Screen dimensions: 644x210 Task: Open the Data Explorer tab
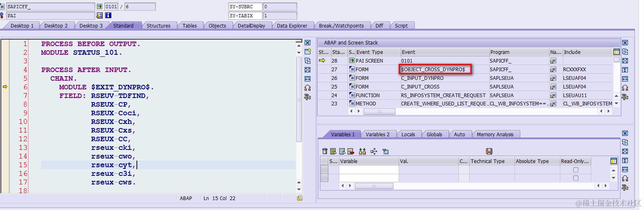[292, 26]
